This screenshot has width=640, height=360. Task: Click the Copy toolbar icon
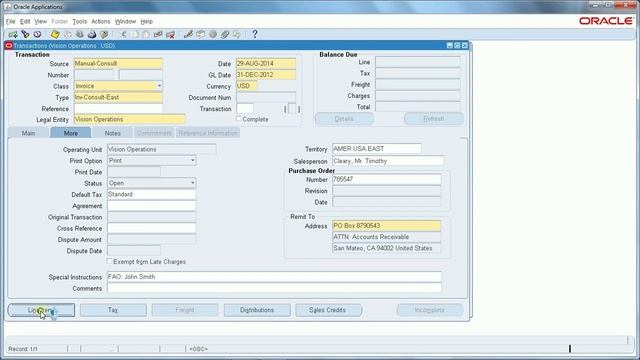tap(135, 35)
